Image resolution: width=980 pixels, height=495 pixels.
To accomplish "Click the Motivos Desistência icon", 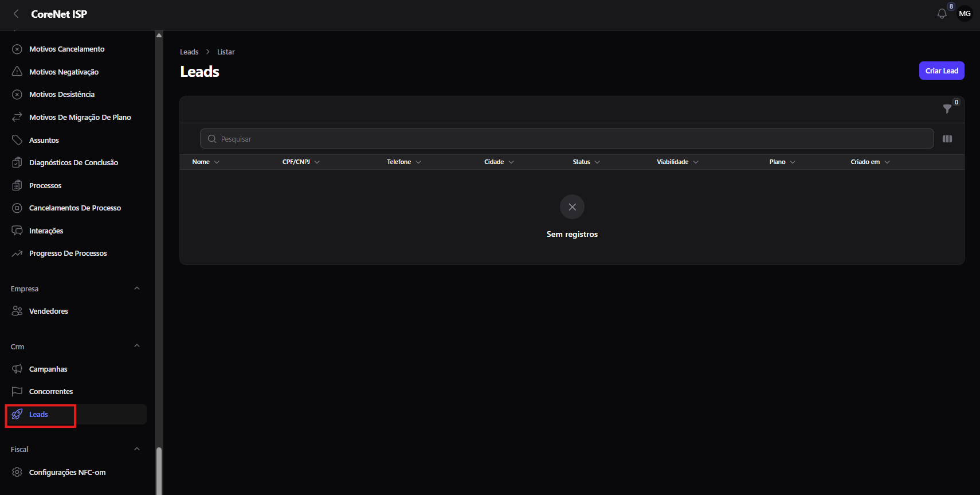I will point(17,95).
